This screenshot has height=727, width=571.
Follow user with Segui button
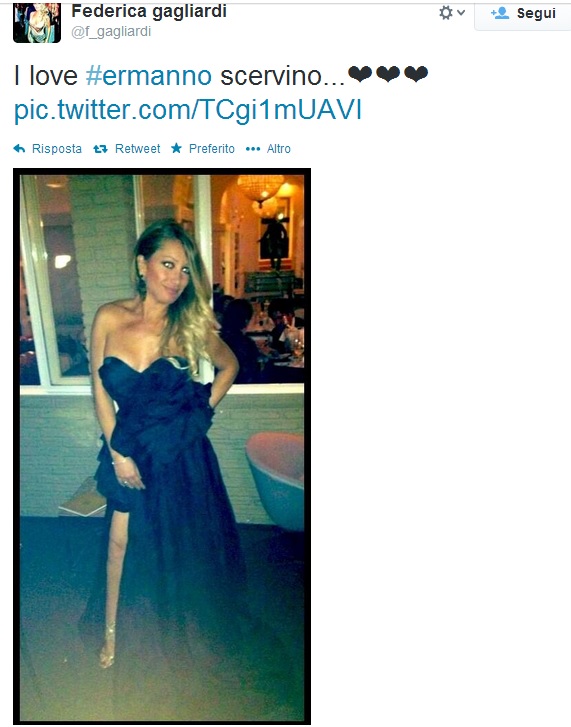[x=522, y=15]
